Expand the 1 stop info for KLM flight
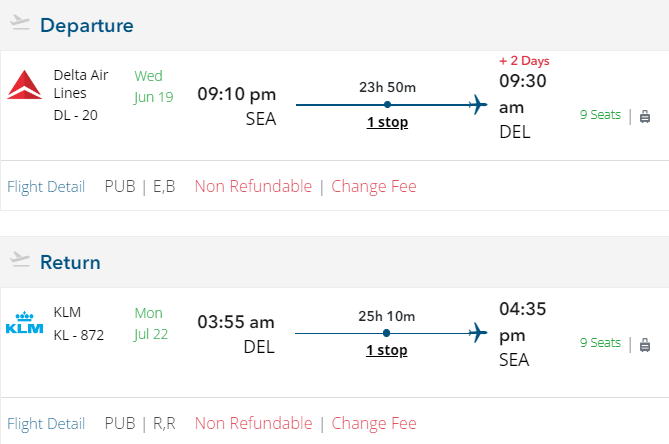 point(387,350)
